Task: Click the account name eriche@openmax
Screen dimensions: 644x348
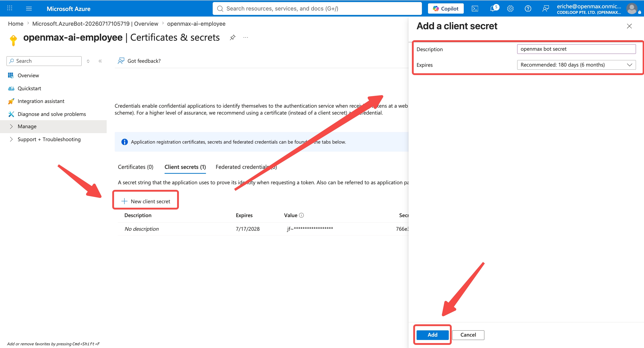Action: 589,6
